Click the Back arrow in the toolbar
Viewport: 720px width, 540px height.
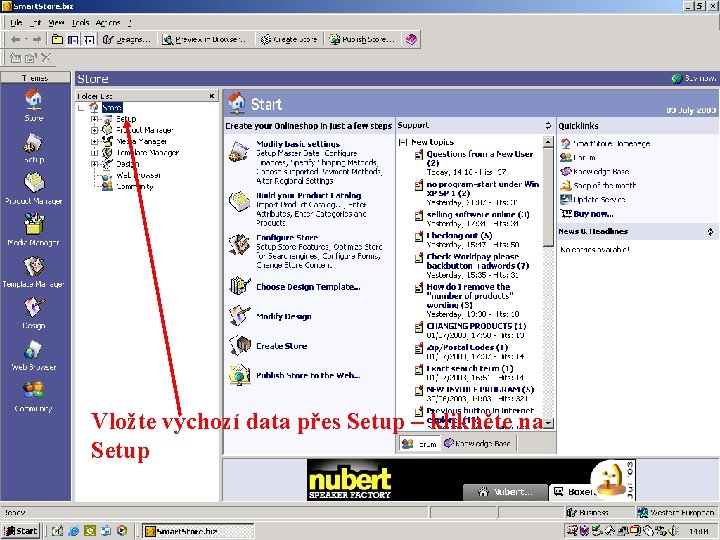[x=16, y=39]
